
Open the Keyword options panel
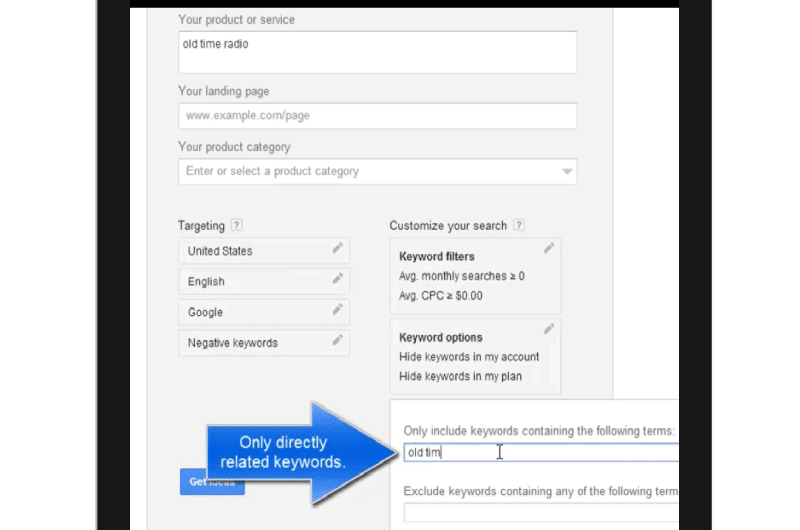click(x=476, y=357)
